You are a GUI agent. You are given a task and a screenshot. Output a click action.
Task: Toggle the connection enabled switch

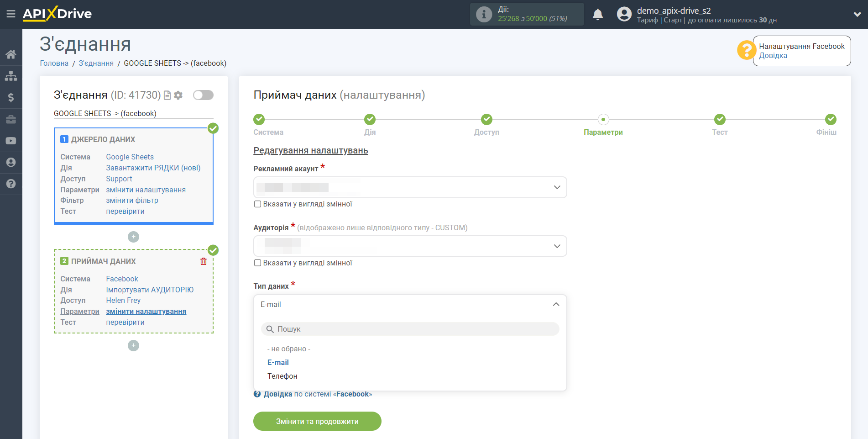point(203,95)
